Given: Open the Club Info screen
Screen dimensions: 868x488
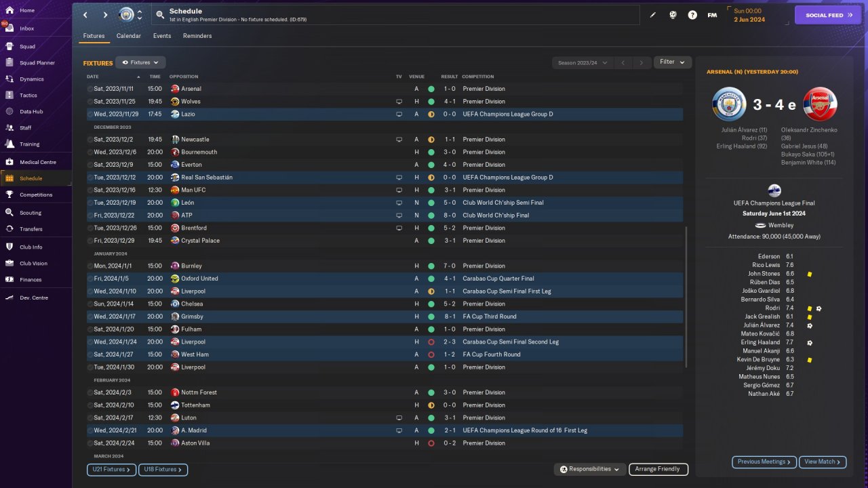Looking at the screenshot, I should (31, 247).
